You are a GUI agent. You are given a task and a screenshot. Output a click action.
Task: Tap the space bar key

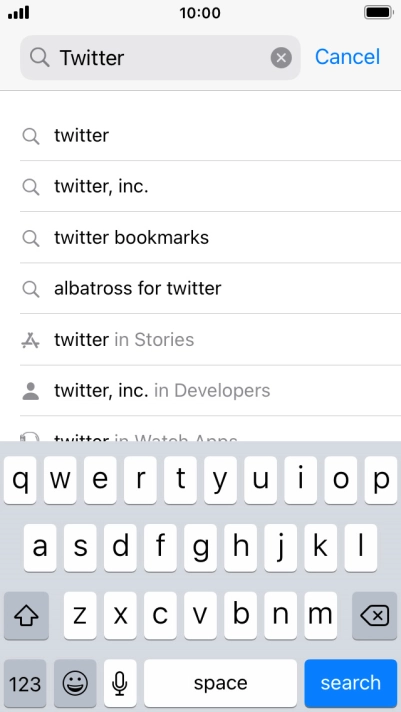(220, 683)
